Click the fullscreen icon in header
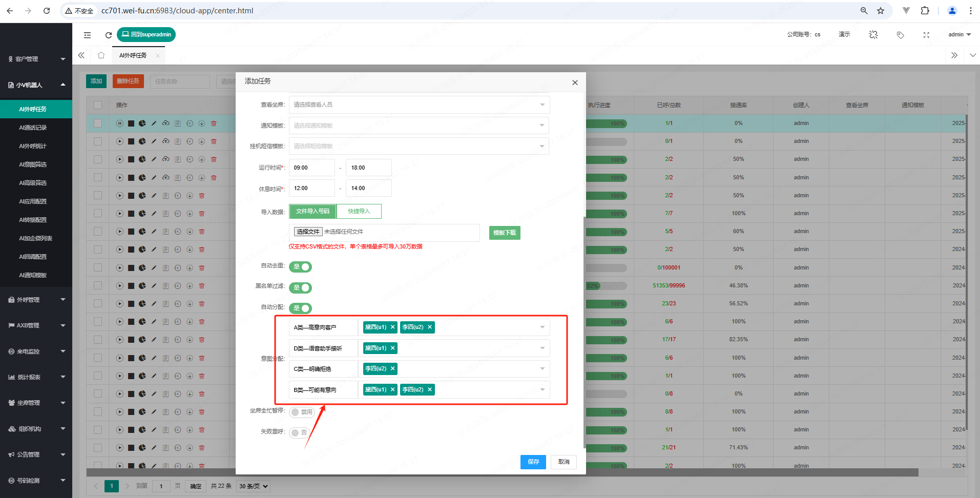 pos(926,35)
